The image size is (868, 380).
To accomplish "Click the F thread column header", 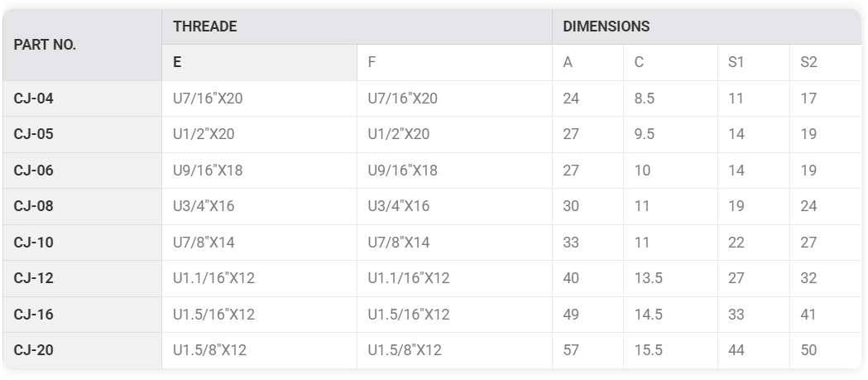I will (454, 63).
